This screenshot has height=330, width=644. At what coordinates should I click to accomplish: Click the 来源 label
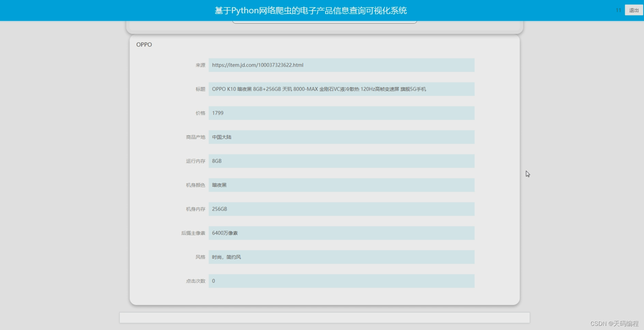200,65
